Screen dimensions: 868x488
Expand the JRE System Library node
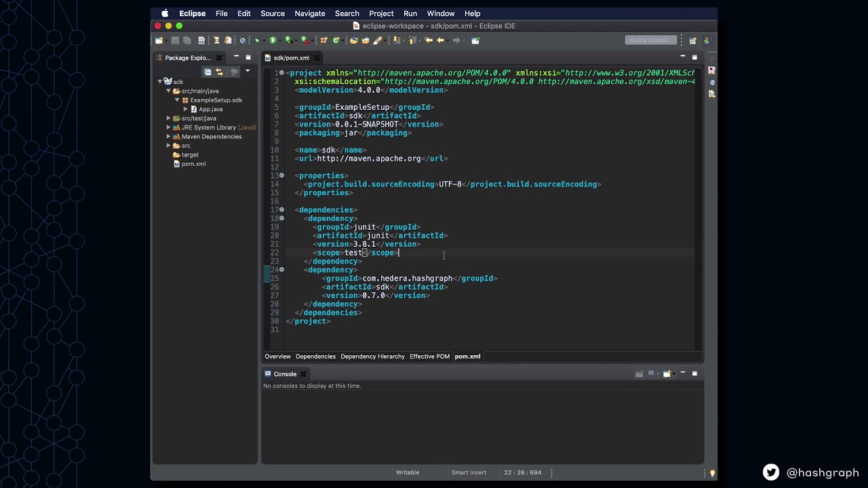(168, 127)
